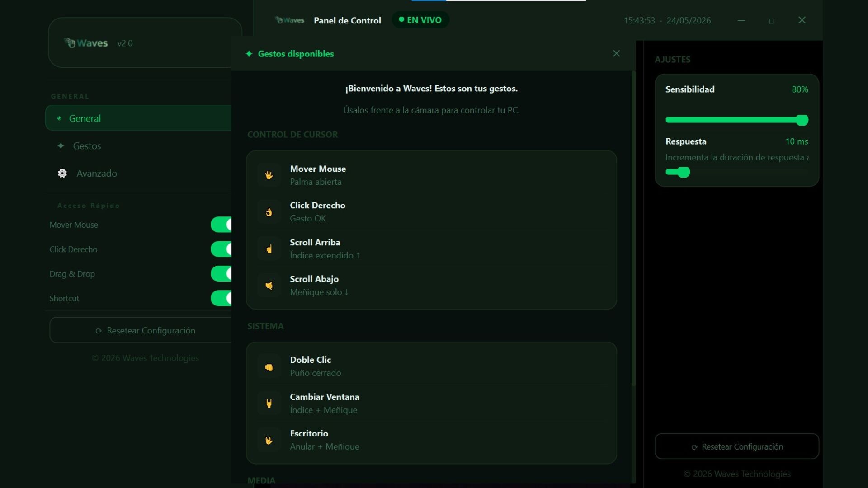Click the SISTEMA section heading
The height and width of the screenshot is (488, 868).
pos(265,326)
